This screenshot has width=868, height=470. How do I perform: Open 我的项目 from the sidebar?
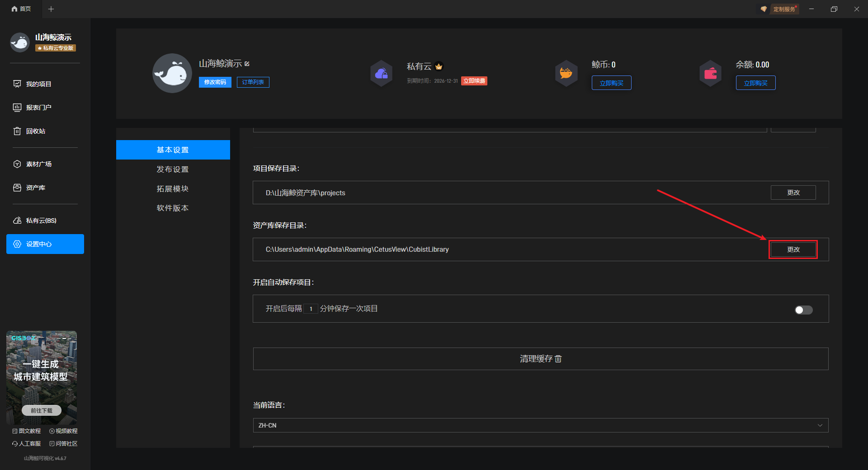pyautogui.click(x=38, y=84)
